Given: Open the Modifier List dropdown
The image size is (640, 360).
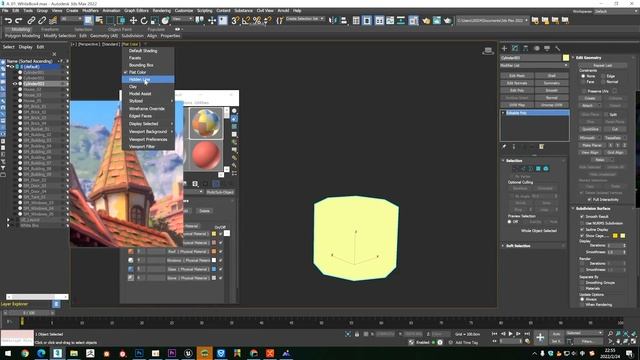Looking at the screenshot, I should pyautogui.click(x=534, y=65).
